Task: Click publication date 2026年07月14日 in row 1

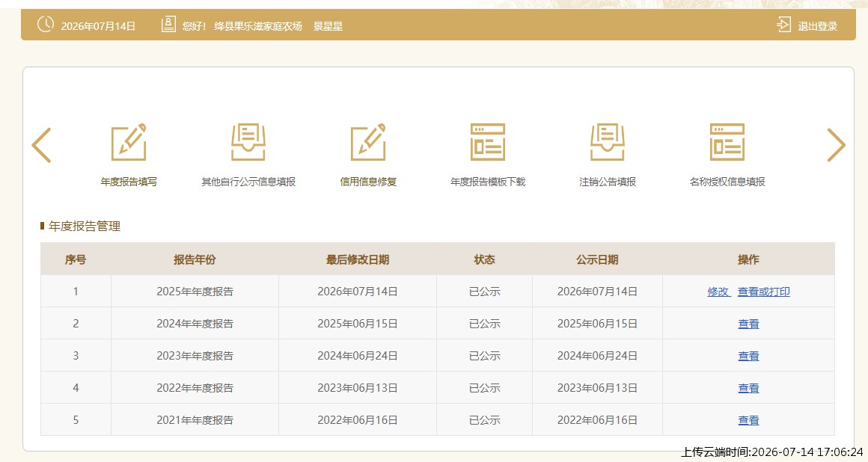Action: [597, 292]
